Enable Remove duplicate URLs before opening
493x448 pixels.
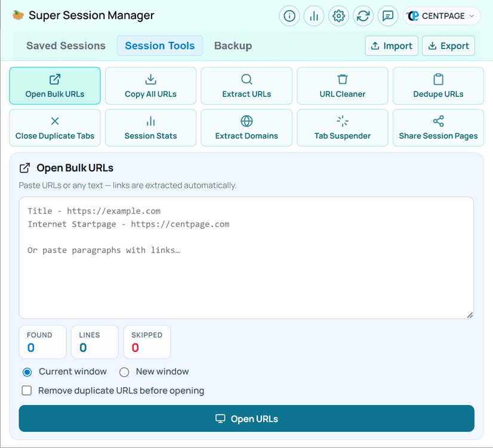pos(27,391)
